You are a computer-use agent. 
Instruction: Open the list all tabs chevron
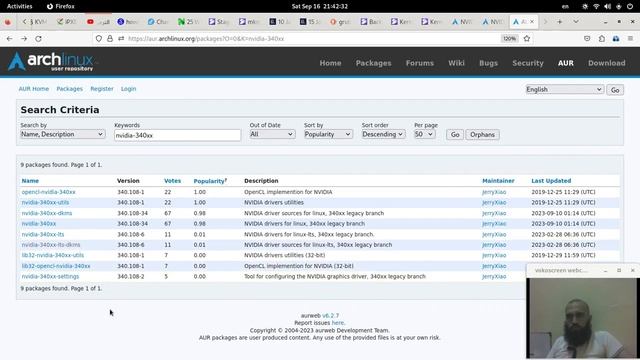pos(576,22)
